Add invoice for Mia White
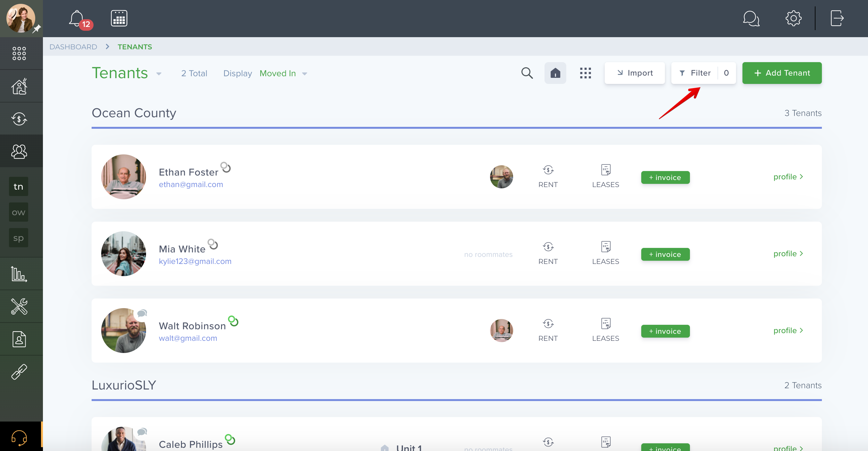The image size is (868, 451). click(665, 254)
